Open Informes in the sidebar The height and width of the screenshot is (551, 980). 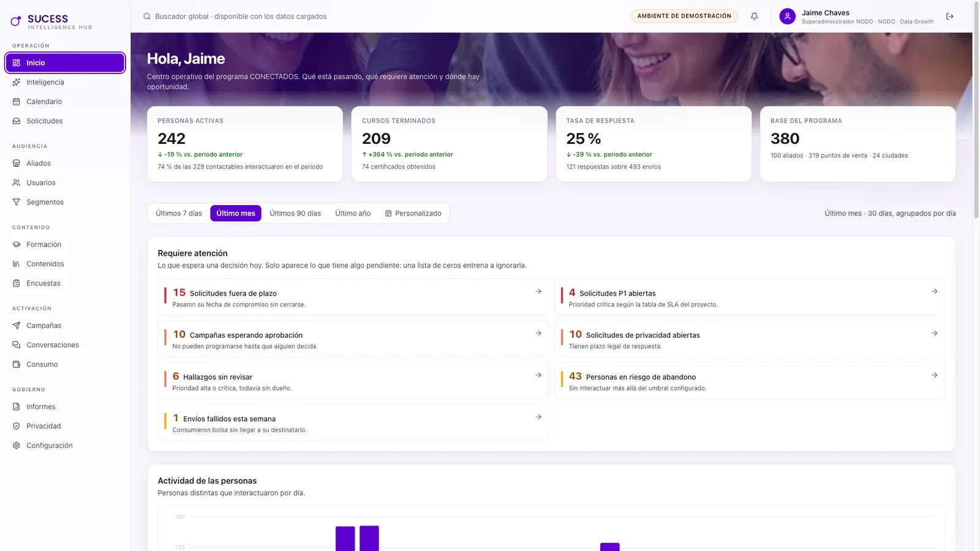tap(65, 407)
